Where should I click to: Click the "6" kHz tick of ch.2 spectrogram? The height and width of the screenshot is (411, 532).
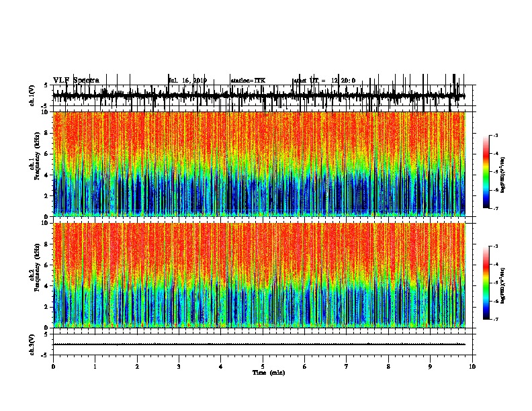click(47, 265)
